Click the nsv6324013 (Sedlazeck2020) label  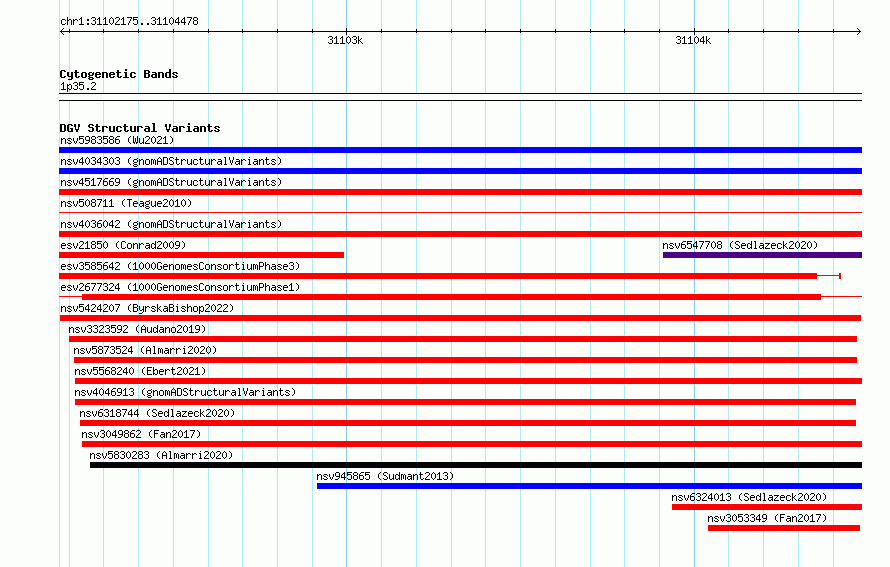click(749, 497)
